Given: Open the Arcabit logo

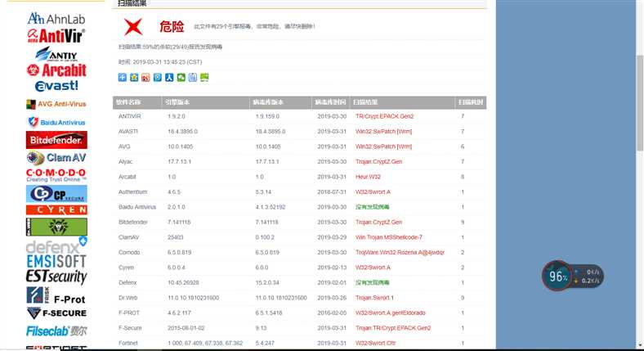Looking at the screenshot, I should pos(56,70).
